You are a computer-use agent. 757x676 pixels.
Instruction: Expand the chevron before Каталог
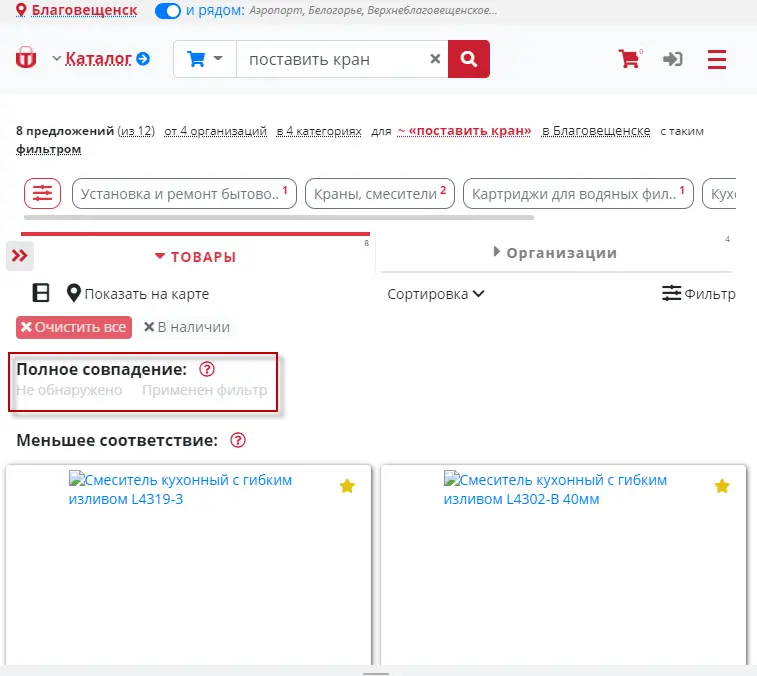(56, 58)
